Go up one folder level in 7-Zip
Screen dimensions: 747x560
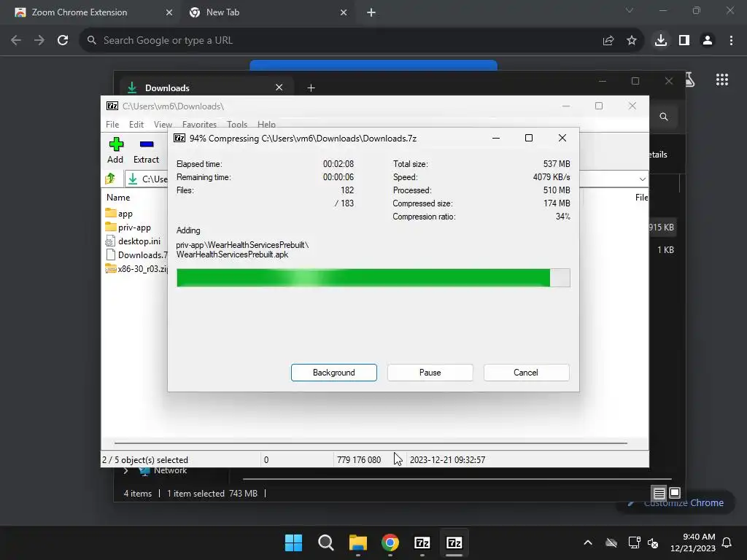pos(110,179)
